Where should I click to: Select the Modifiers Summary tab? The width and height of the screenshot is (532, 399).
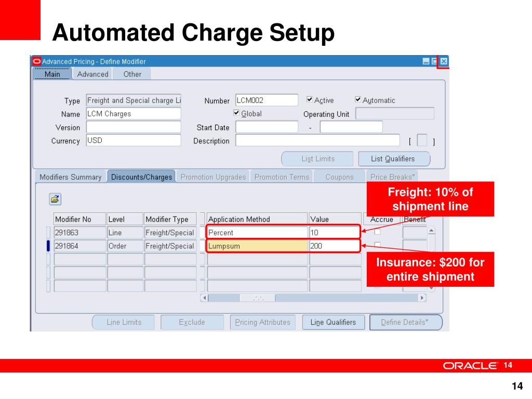(71, 177)
